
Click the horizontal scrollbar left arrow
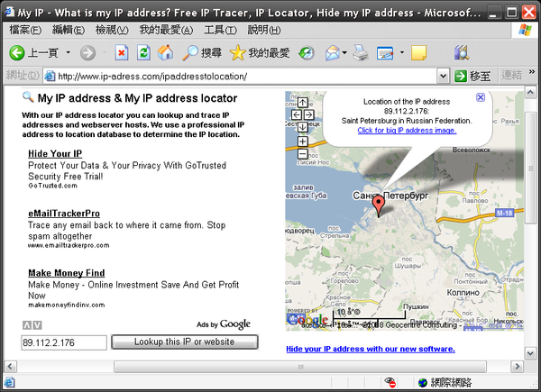pos(10,366)
